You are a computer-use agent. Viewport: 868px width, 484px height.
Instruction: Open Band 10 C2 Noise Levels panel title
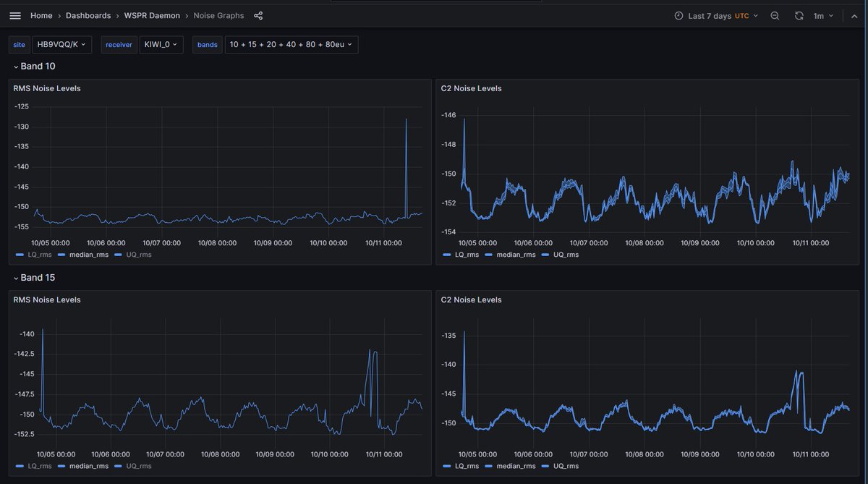click(x=471, y=88)
